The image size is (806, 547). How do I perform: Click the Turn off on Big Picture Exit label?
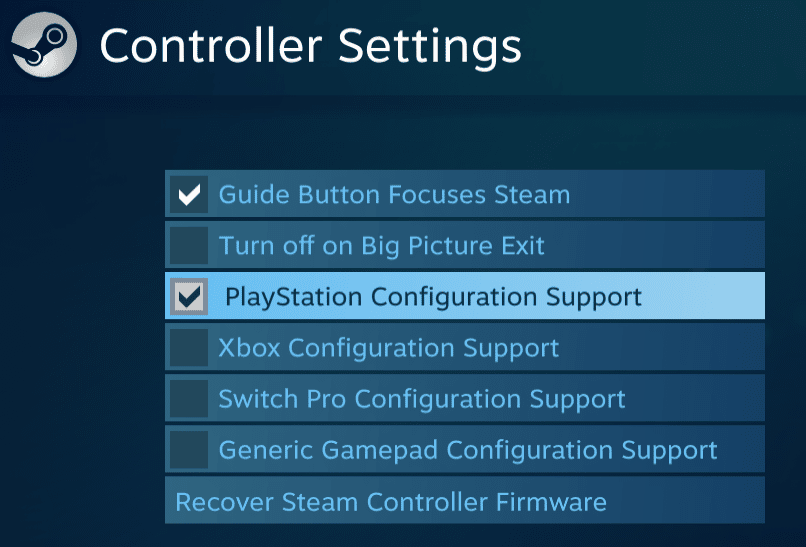pyautogui.click(x=381, y=245)
